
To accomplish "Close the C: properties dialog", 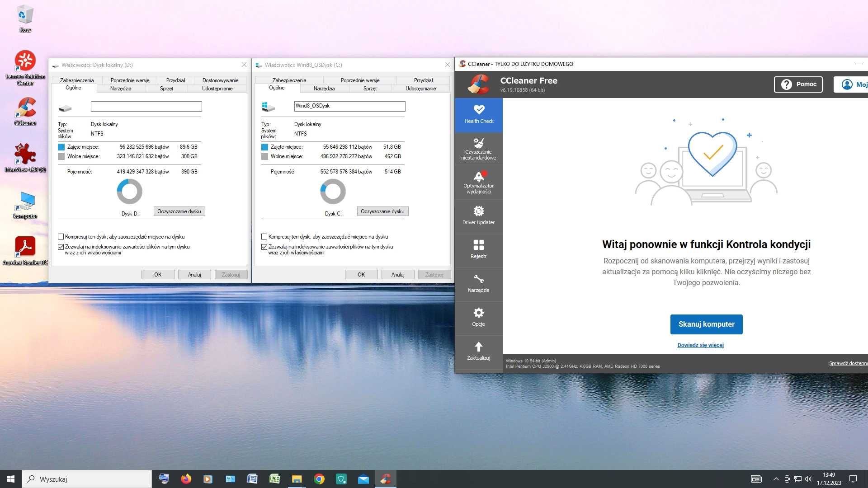I will click(447, 65).
